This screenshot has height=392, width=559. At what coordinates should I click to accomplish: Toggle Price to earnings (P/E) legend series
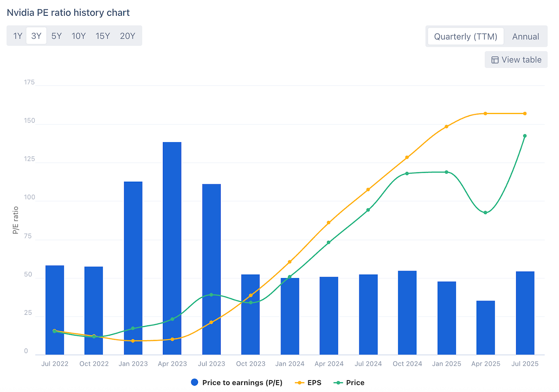[237, 382]
